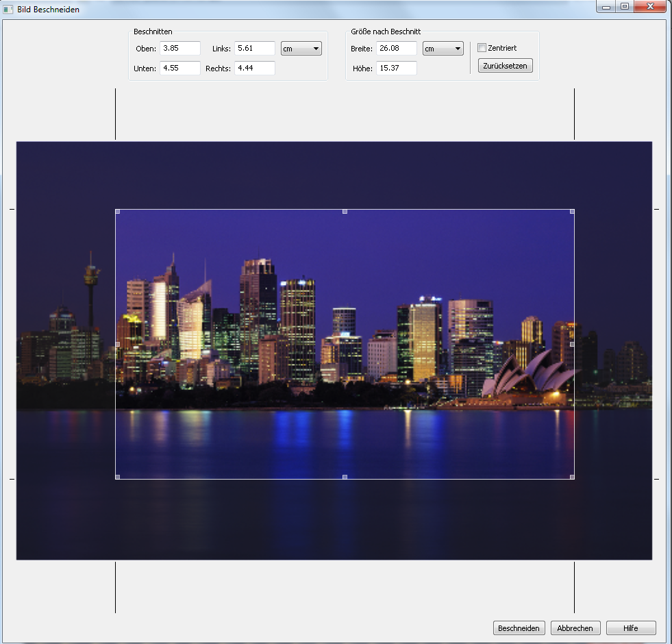Select the bottom-right crop handle

pos(572,477)
